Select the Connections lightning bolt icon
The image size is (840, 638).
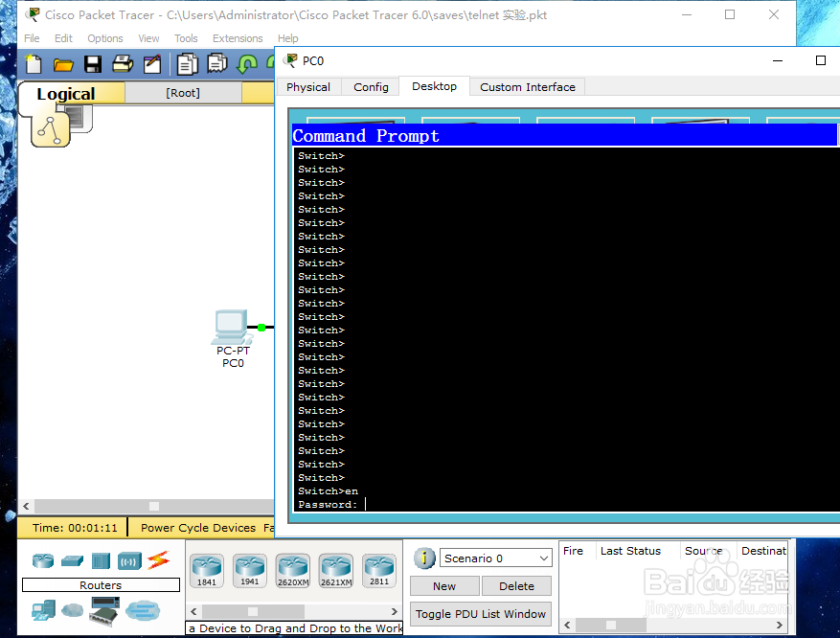159,559
